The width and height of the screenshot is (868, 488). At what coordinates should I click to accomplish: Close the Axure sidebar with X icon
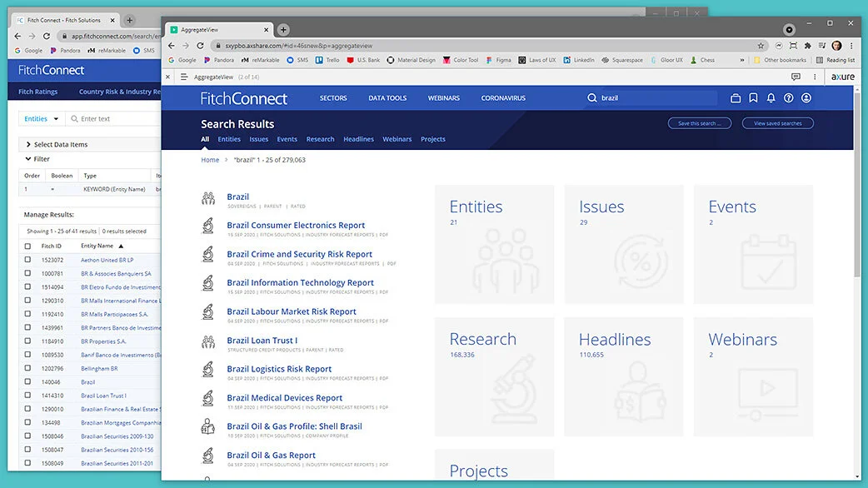(167, 77)
